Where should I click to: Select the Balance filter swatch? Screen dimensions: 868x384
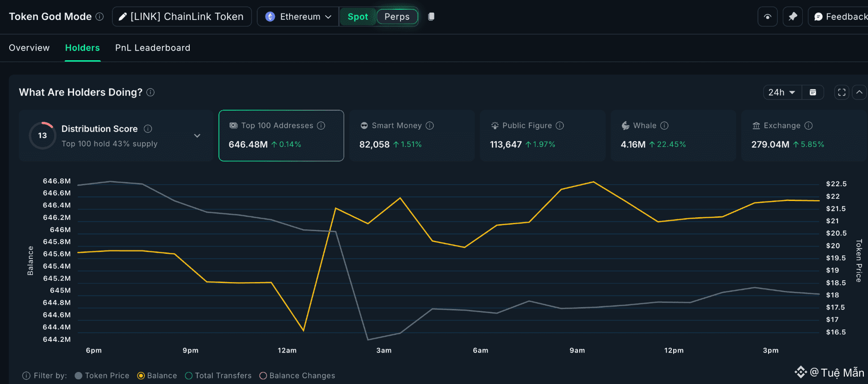141,376
